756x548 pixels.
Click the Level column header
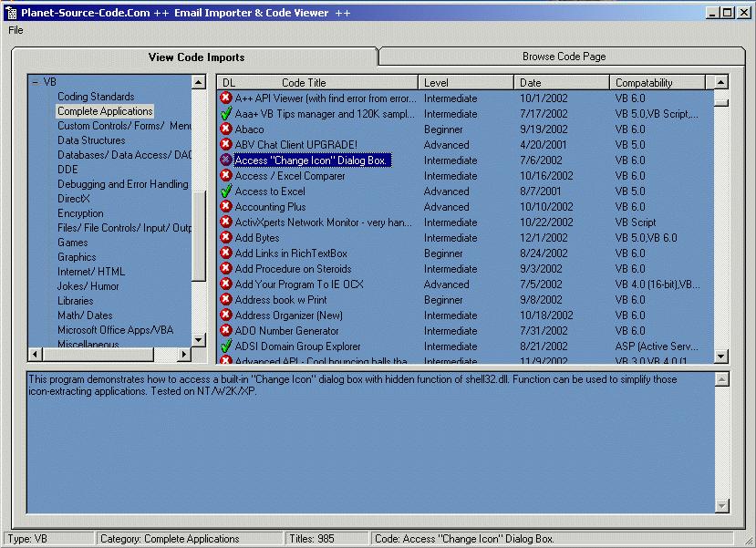pyautogui.click(x=436, y=83)
